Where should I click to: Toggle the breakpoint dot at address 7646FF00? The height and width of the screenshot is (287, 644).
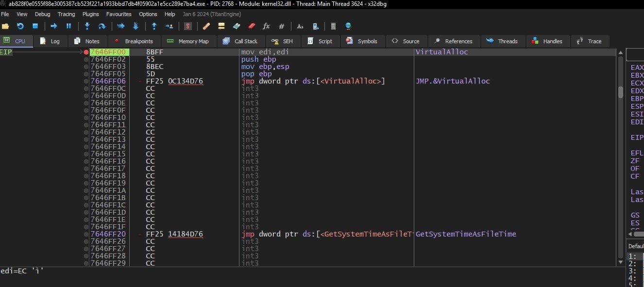(x=86, y=52)
